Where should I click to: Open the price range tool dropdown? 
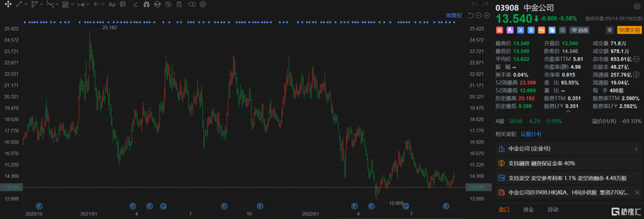tap(88, 4)
